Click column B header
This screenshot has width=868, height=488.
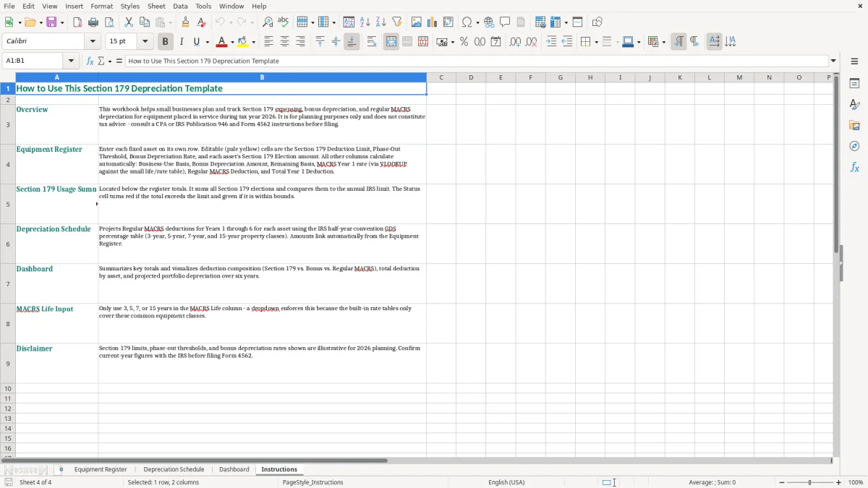262,77
